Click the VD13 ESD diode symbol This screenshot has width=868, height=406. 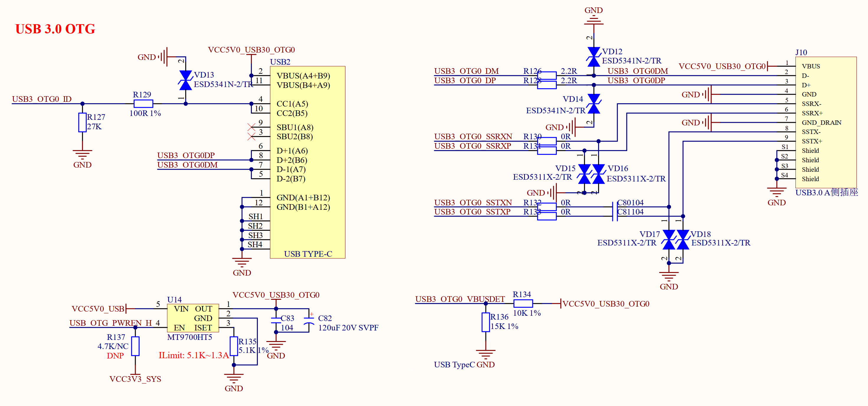(x=185, y=80)
